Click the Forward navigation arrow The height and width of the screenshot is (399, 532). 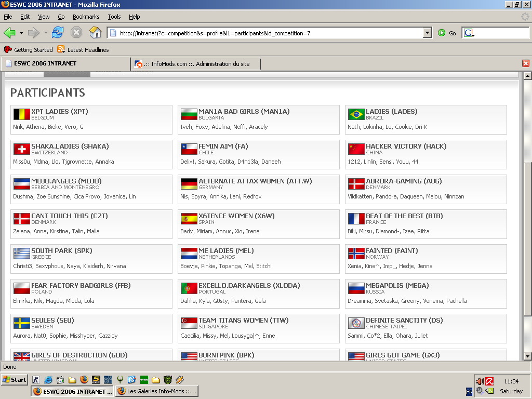tap(34, 33)
